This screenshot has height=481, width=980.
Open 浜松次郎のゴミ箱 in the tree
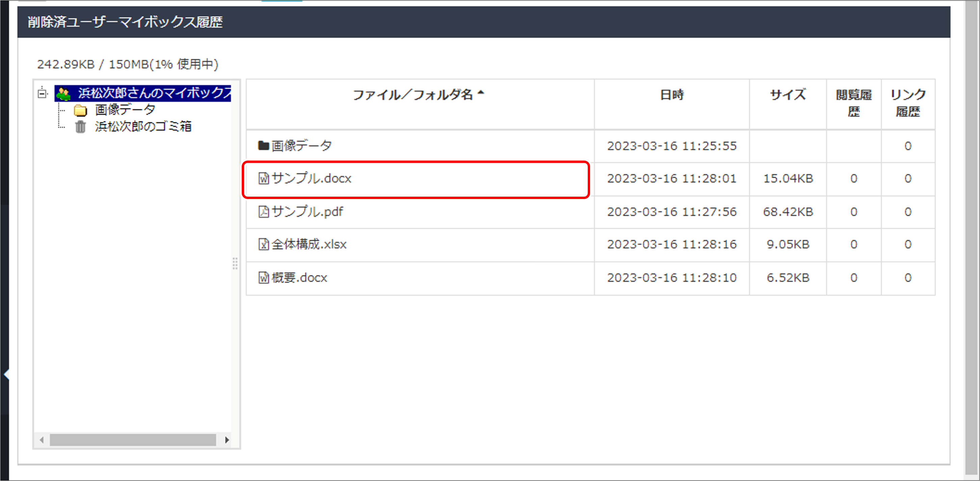[143, 126]
